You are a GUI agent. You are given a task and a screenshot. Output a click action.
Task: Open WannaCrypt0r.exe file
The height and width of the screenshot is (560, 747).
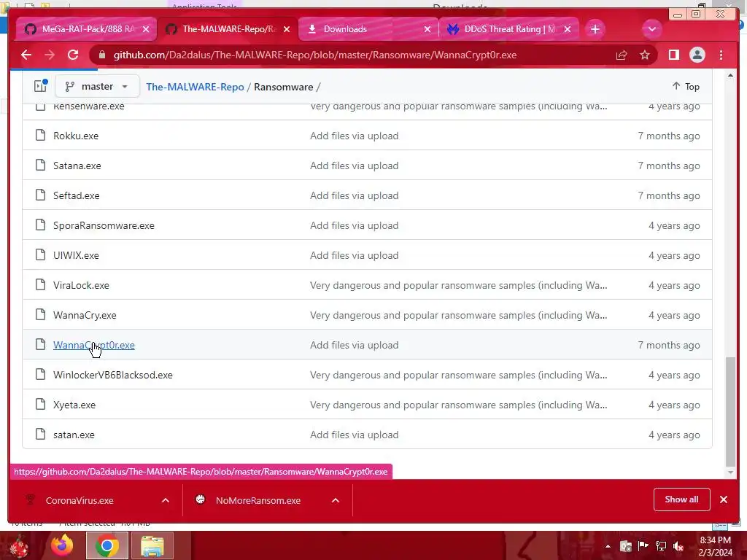94,345
